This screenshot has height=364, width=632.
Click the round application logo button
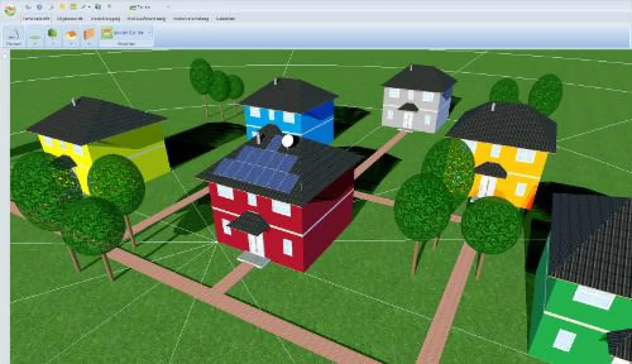pos(9,11)
